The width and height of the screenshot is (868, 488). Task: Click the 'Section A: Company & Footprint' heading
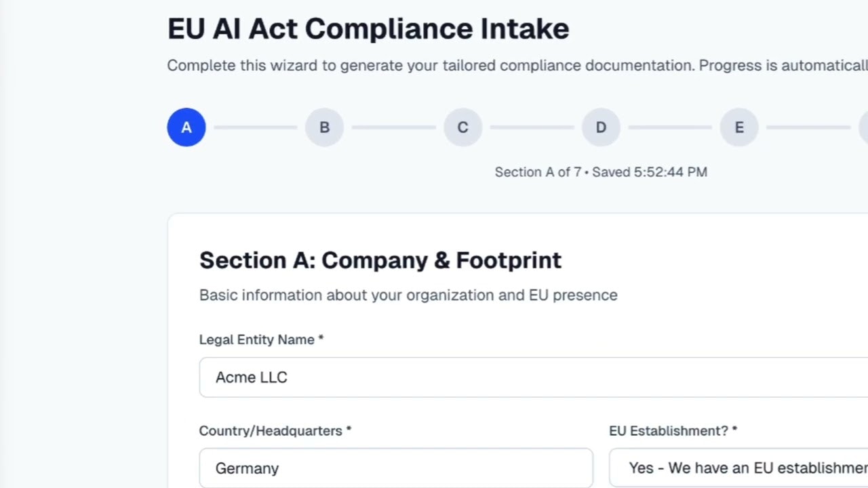pyautogui.click(x=380, y=260)
